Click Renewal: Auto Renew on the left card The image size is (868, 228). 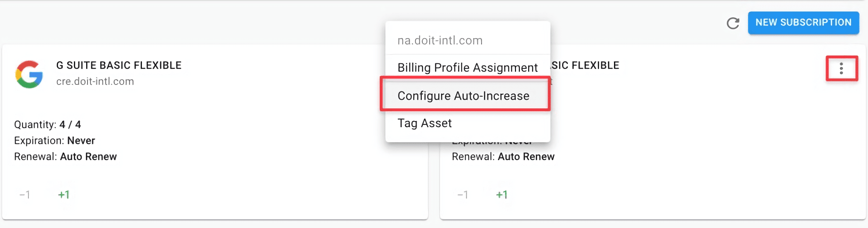coord(66,157)
